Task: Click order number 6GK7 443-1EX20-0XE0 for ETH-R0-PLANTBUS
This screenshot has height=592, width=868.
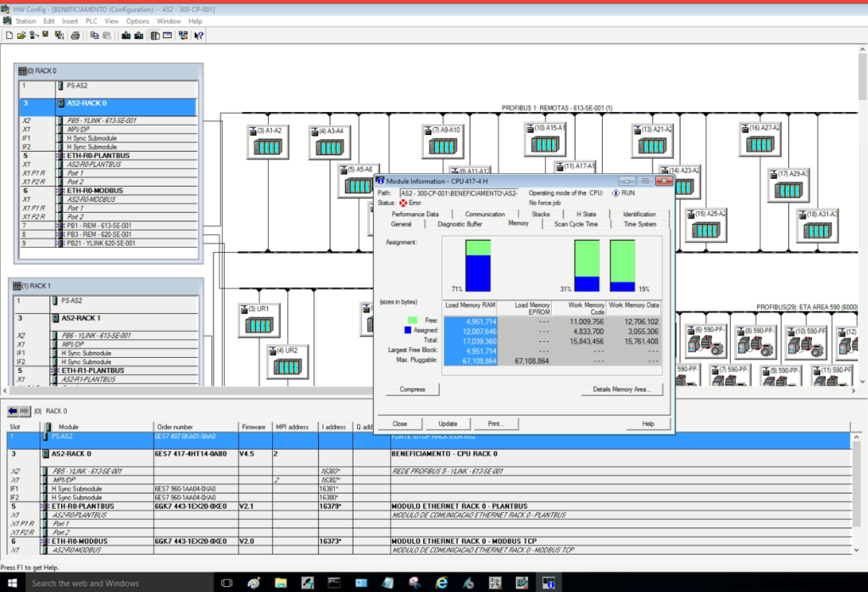Action: click(191, 506)
